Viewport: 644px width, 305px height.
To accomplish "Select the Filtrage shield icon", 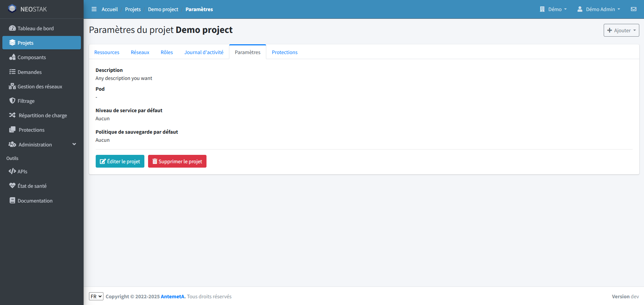I will (x=12, y=101).
